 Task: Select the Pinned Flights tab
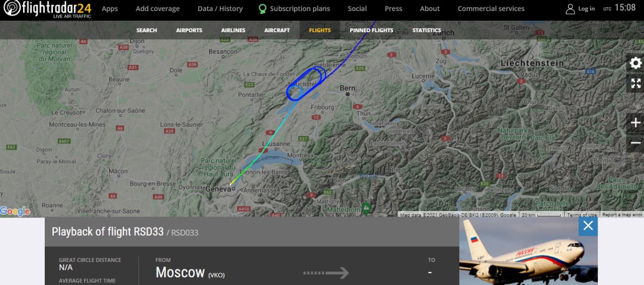click(371, 30)
